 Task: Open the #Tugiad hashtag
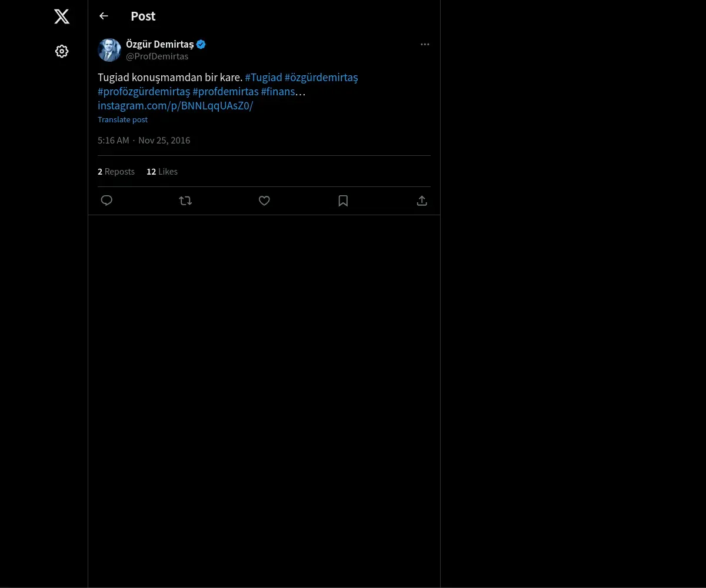click(264, 78)
